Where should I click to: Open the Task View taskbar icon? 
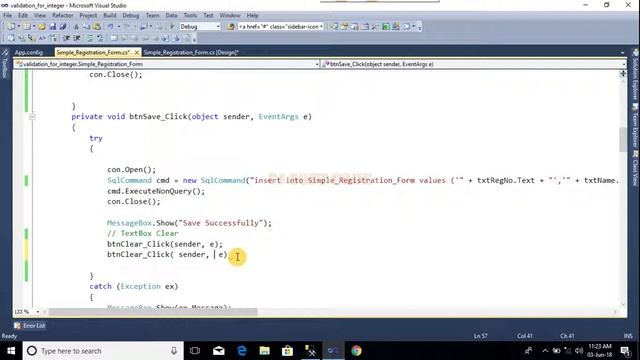pyautogui.click(x=195, y=351)
